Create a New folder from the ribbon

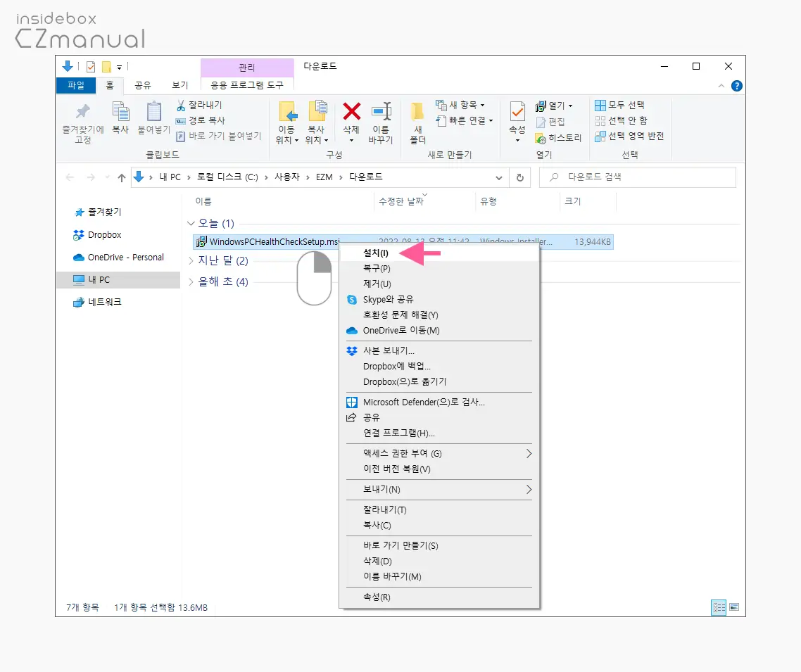click(x=418, y=122)
